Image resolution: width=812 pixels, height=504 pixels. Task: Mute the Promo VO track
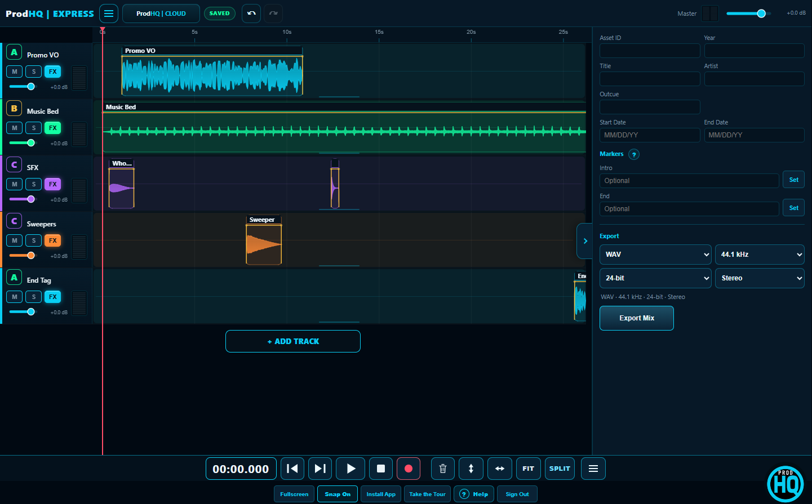[x=15, y=72]
